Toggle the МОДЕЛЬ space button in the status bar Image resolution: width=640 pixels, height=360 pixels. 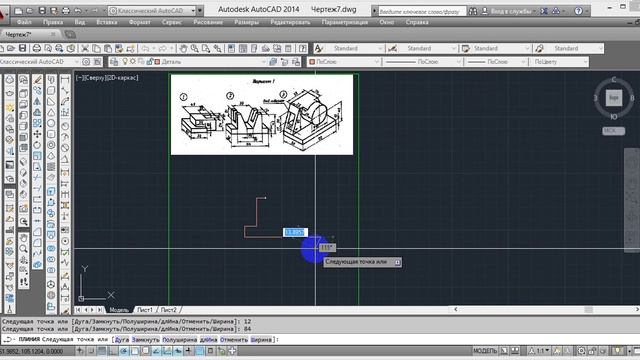(484, 351)
